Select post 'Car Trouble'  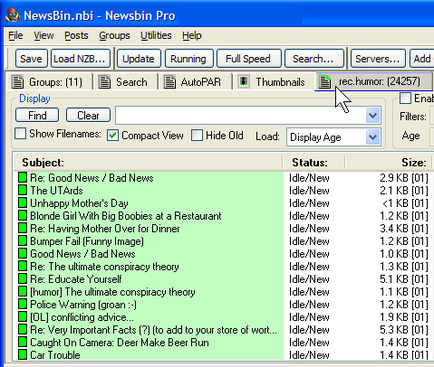pos(55,355)
